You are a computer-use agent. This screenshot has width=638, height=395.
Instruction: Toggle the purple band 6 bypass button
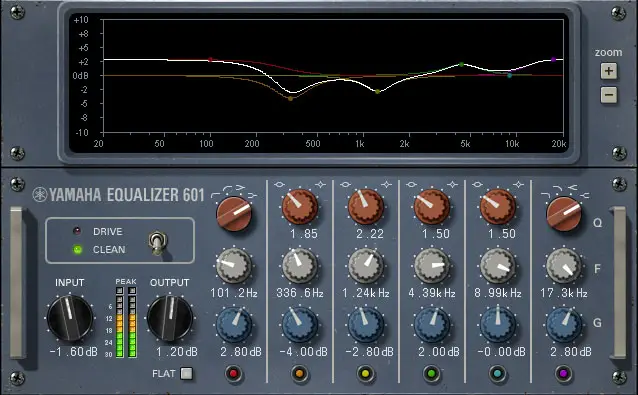pyautogui.click(x=563, y=373)
